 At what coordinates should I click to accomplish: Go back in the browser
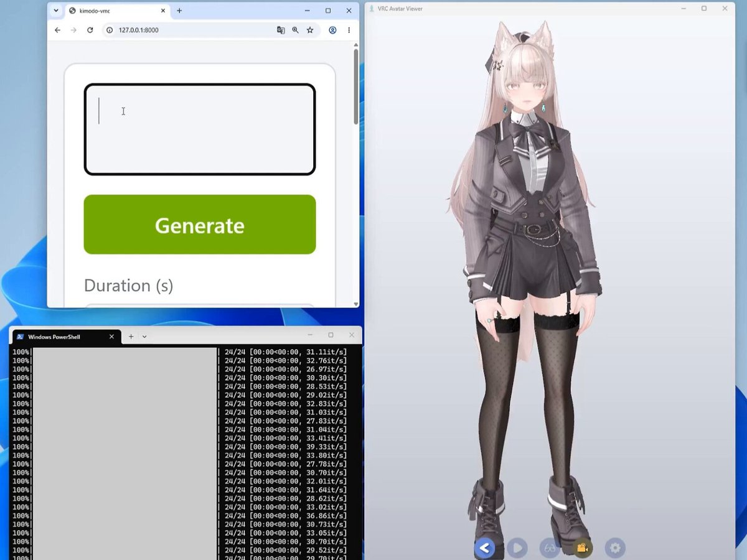coord(57,30)
